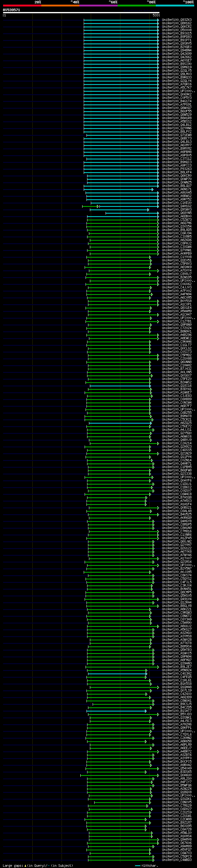This screenshot has height=868, width=197.
Task: Click the Large gaps legend text
Action: point(38,865)
